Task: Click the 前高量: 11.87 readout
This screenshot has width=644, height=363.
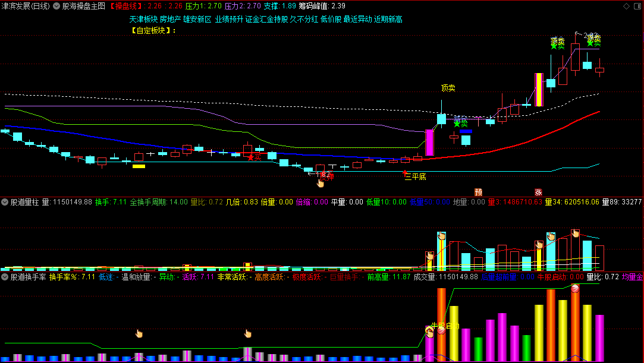Action: pyautogui.click(x=389, y=277)
